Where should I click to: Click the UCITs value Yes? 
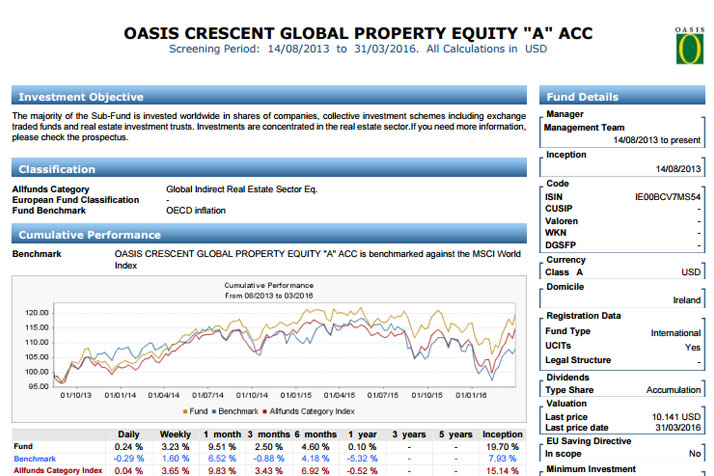coord(693,348)
